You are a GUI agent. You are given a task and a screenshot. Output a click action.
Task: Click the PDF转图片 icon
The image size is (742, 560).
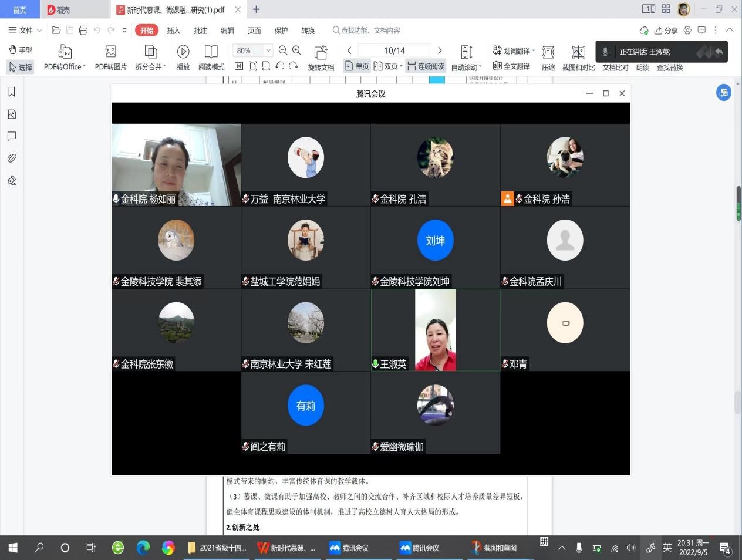tap(110, 52)
